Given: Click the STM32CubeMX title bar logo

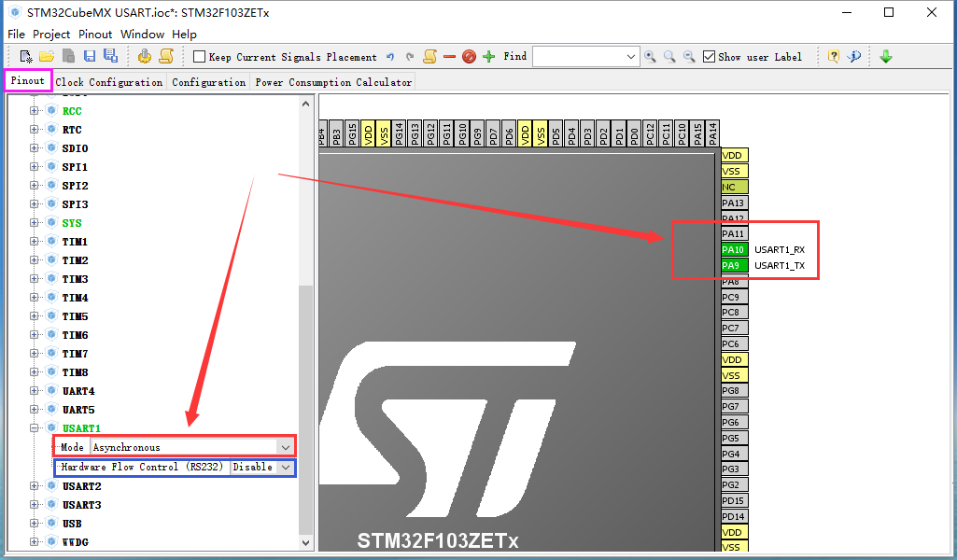Looking at the screenshot, I should [x=15, y=12].
